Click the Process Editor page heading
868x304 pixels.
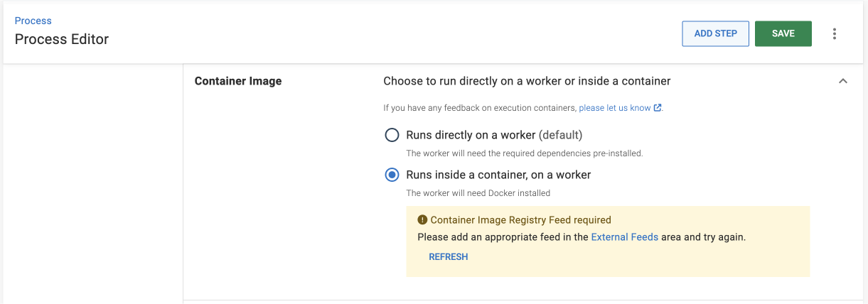pos(62,39)
